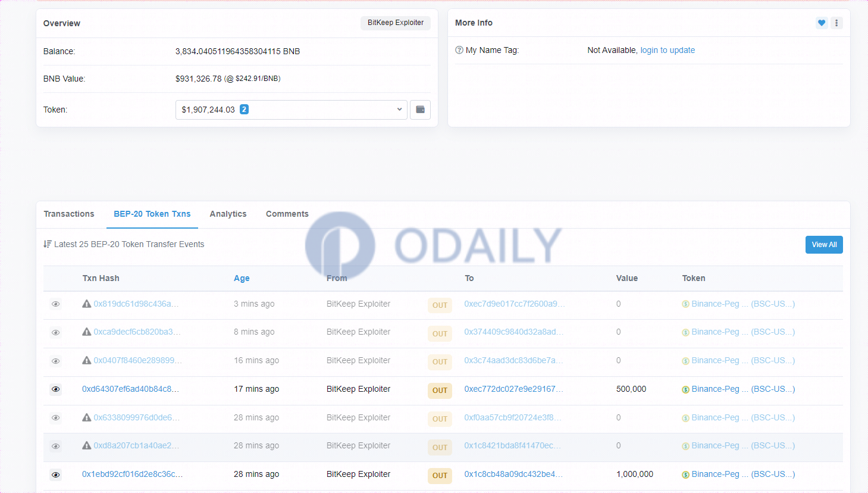868x493 pixels.
Task: Toggle eye preview for 0x819dc61d98c436a row
Action: (56, 304)
